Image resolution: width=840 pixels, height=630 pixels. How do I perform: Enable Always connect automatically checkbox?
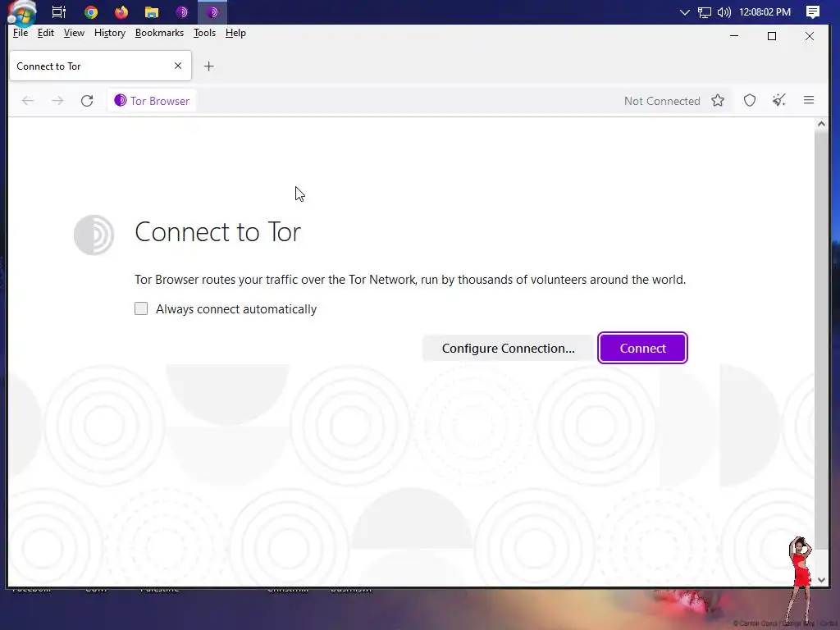(x=141, y=308)
